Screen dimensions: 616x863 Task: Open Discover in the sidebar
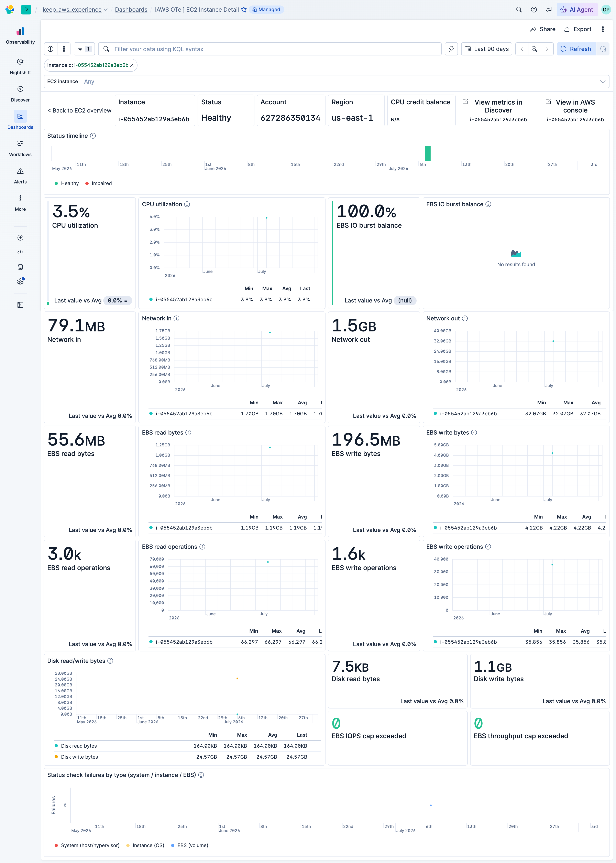point(20,93)
